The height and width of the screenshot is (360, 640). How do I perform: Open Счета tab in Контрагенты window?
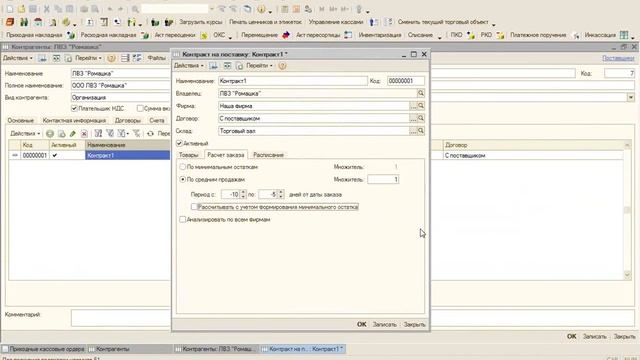coord(157,121)
